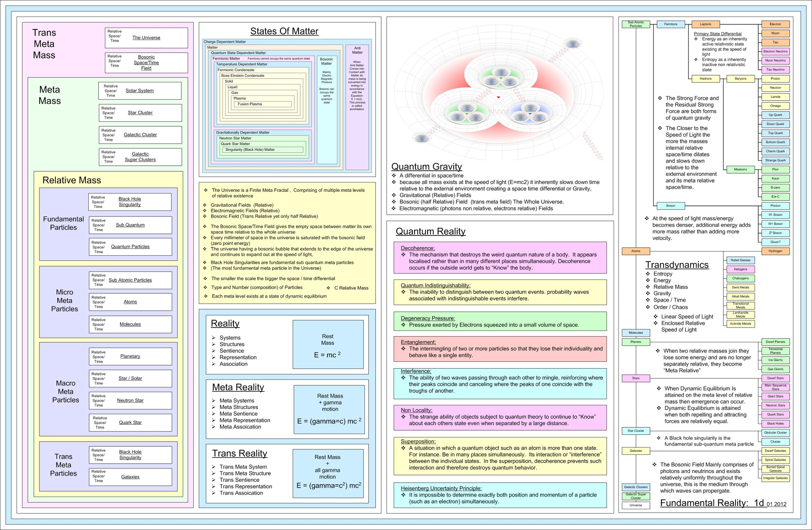Click the "Rest Mass + gamma motion" box
The height and width of the screenshot is (530, 812).
[x=329, y=409]
